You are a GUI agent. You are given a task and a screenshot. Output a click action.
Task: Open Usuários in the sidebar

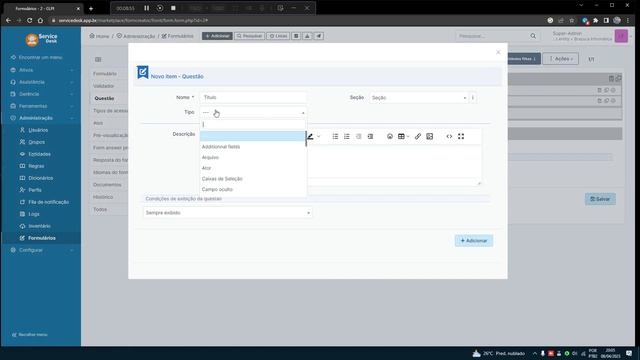[x=38, y=130]
